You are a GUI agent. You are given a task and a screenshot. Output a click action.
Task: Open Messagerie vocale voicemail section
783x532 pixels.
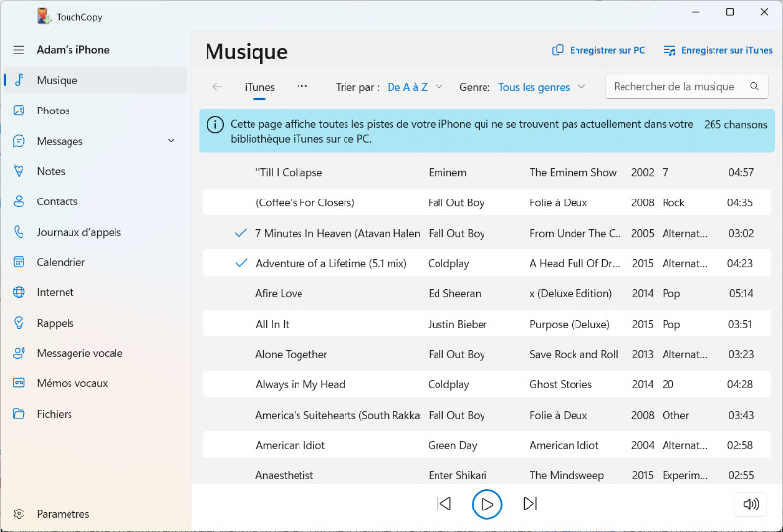coord(79,353)
